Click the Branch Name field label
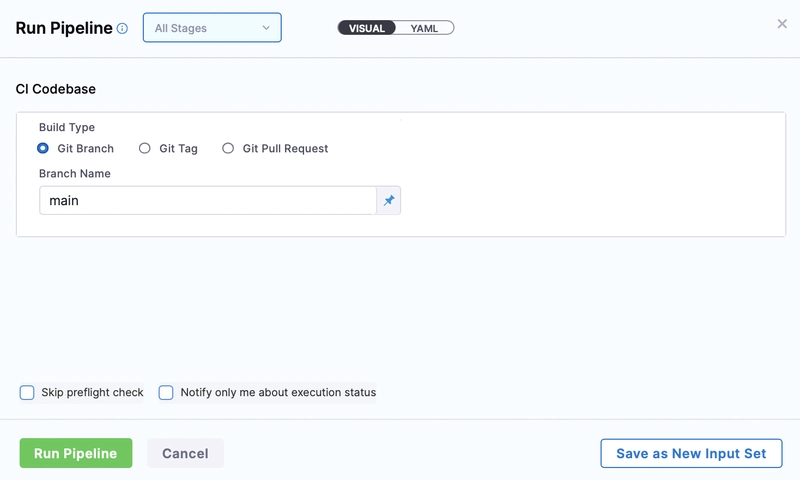Image resolution: width=800 pixels, height=480 pixels. tap(75, 174)
